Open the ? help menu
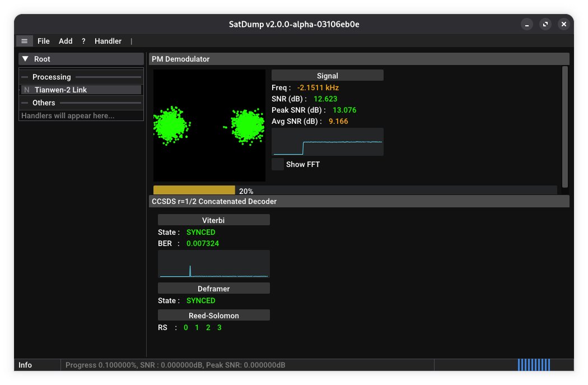This screenshot has width=588, height=385. tap(83, 41)
